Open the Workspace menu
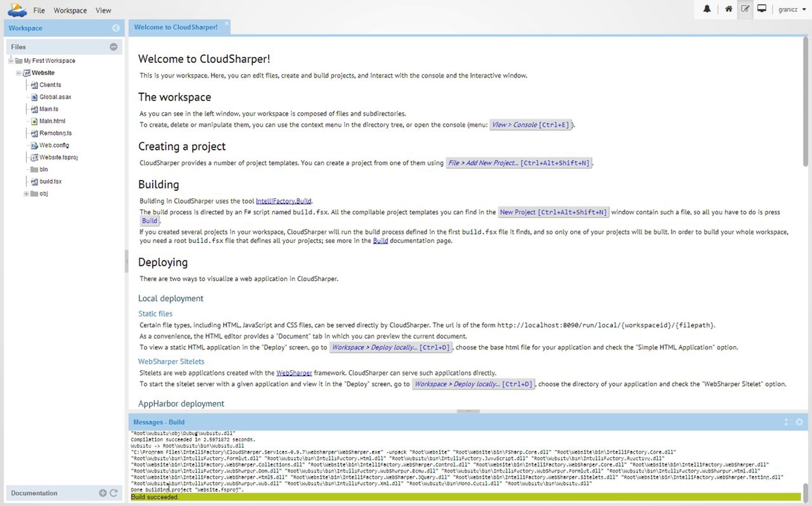Viewport: 812px width, 506px height. tap(70, 10)
